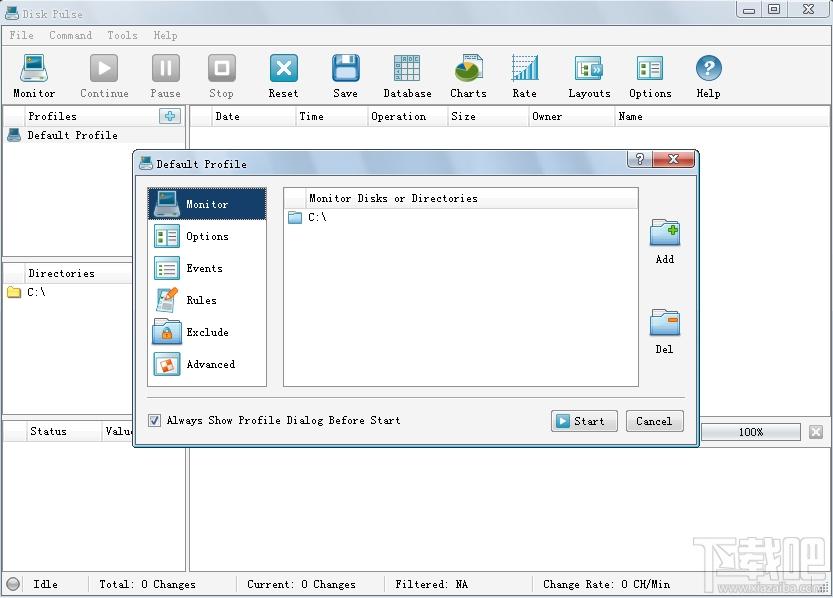Viewport: 833px width, 598px height.
Task: Open the Command menu
Action: click(x=70, y=35)
